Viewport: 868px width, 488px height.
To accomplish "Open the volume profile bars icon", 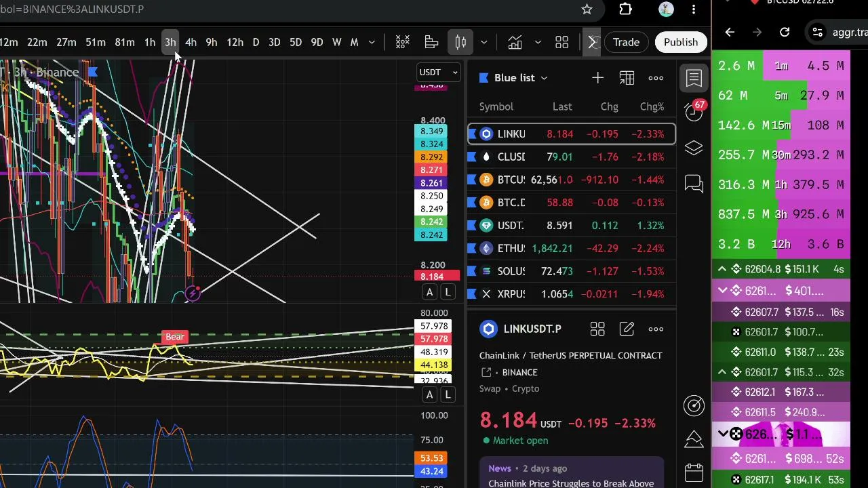I will coord(431,43).
